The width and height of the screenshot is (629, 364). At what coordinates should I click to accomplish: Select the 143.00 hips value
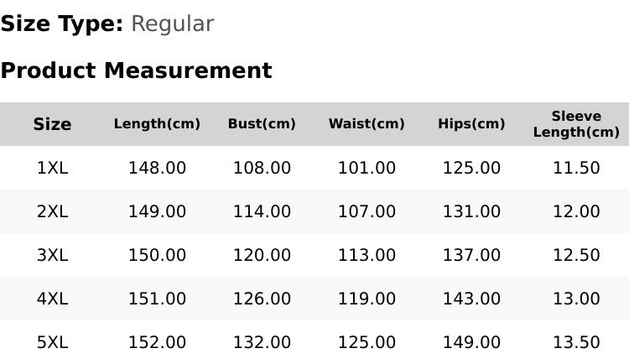[x=471, y=299]
